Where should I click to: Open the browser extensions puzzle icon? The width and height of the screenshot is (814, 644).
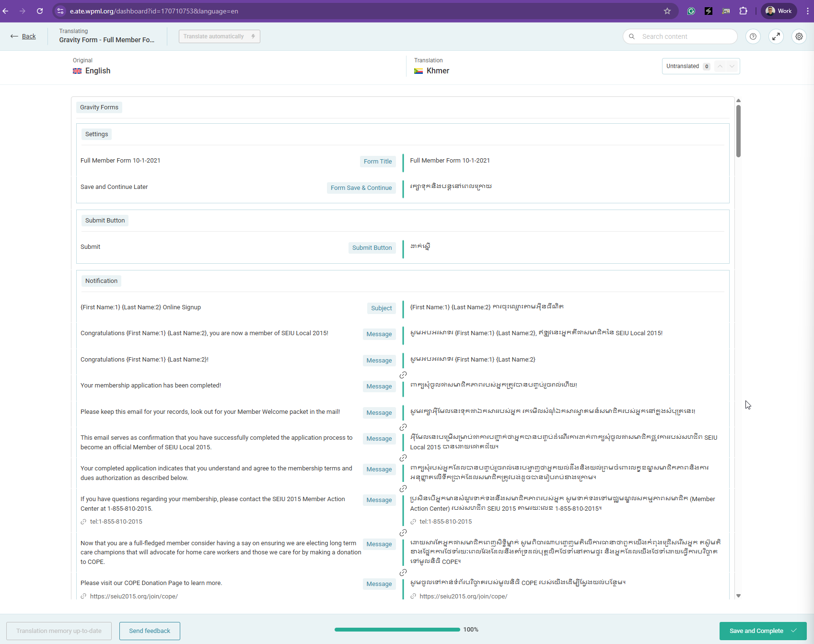(744, 11)
